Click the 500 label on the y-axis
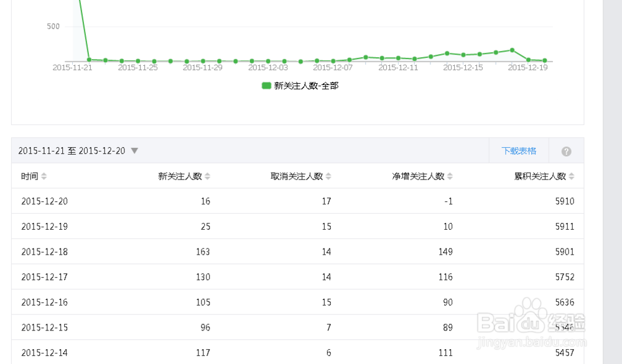 click(x=53, y=27)
